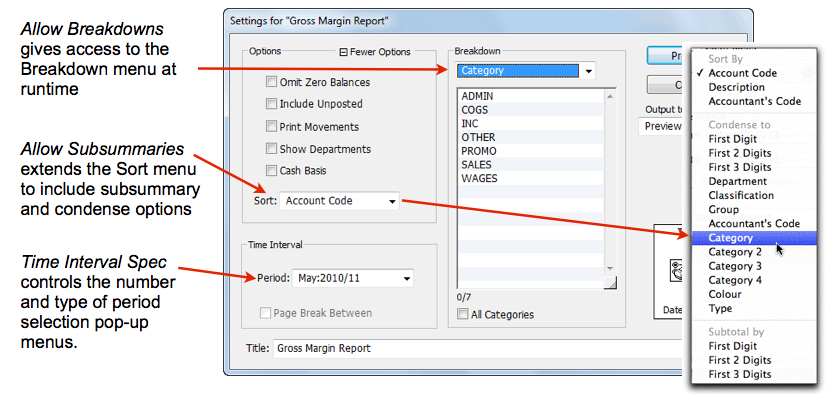The height and width of the screenshot is (394, 829).
Task: Click the breakdown list scrollbar up arrow
Action: (609, 96)
